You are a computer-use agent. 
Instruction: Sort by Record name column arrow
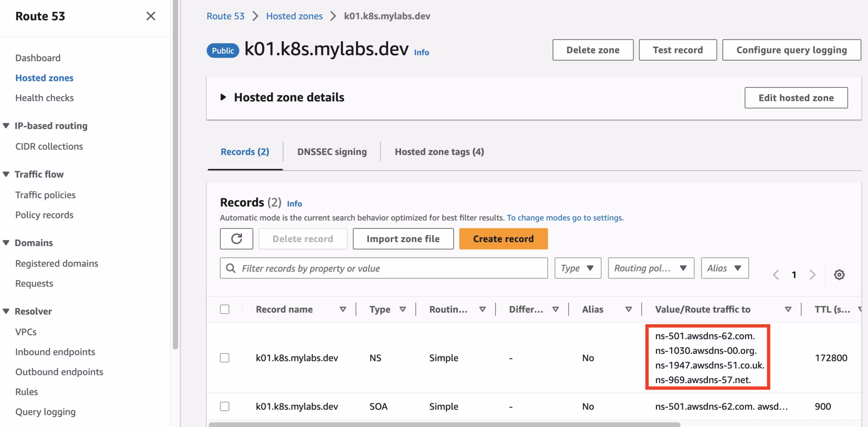pos(343,309)
